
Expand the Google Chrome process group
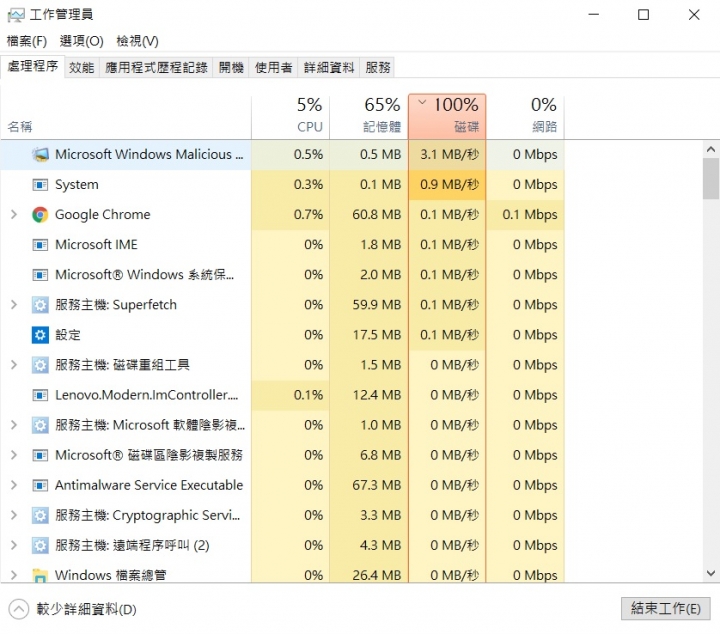14,214
